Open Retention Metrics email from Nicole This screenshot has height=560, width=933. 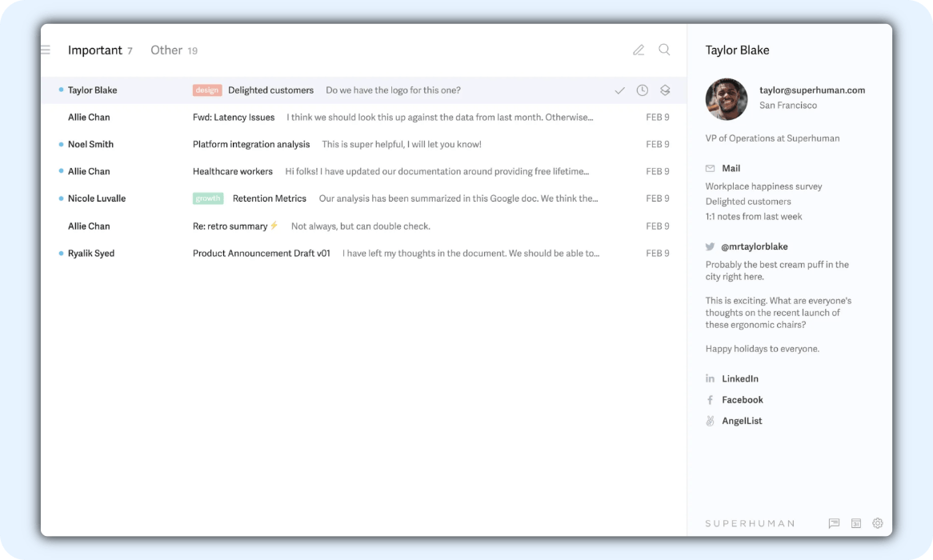click(269, 198)
